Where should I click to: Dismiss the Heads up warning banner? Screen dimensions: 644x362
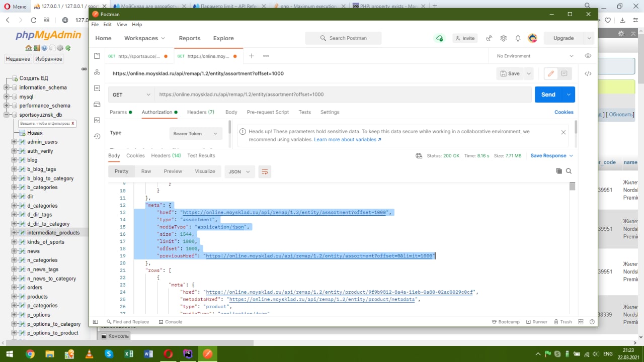click(563, 132)
